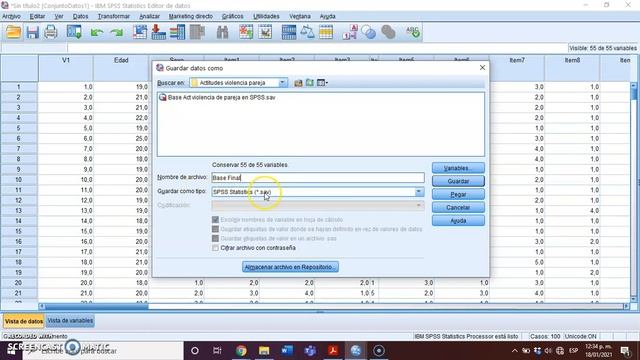
Task: Click the Select cases toolbar icon
Action: 326,32
